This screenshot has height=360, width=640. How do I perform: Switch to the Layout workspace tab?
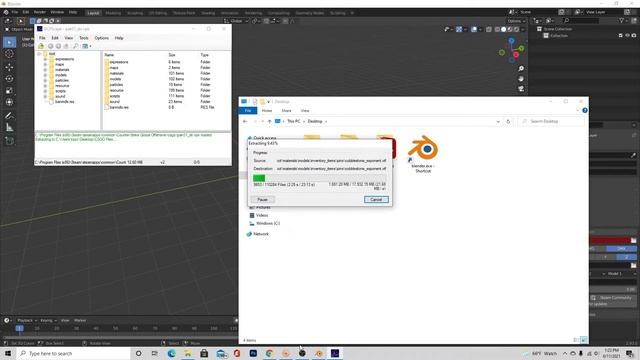click(x=93, y=13)
